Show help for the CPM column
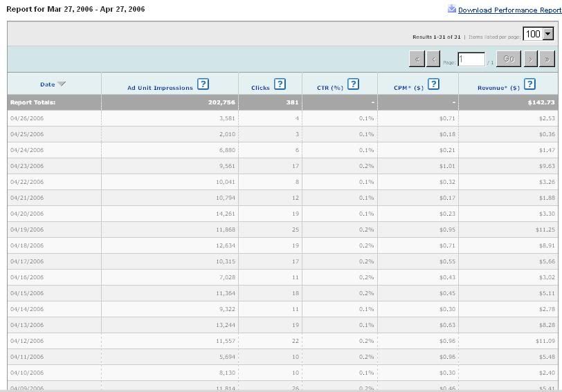Viewport: 562px width, 392px height. pyautogui.click(x=433, y=84)
